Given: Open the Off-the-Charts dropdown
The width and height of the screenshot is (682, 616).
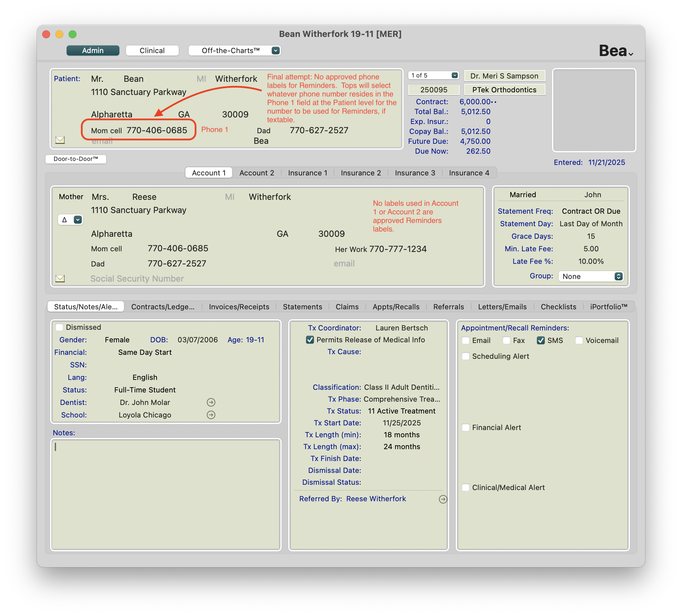Looking at the screenshot, I should tap(275, 50).
